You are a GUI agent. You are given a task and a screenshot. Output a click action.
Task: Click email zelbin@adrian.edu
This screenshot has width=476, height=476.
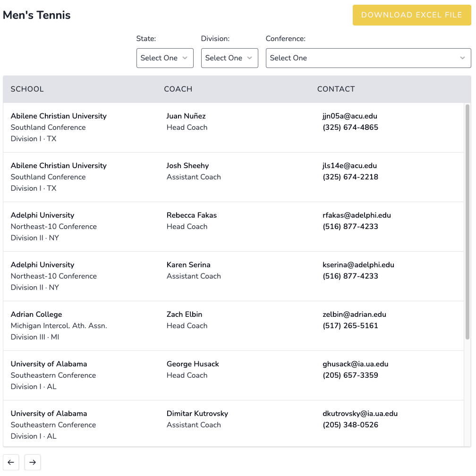tap(354, 314)
